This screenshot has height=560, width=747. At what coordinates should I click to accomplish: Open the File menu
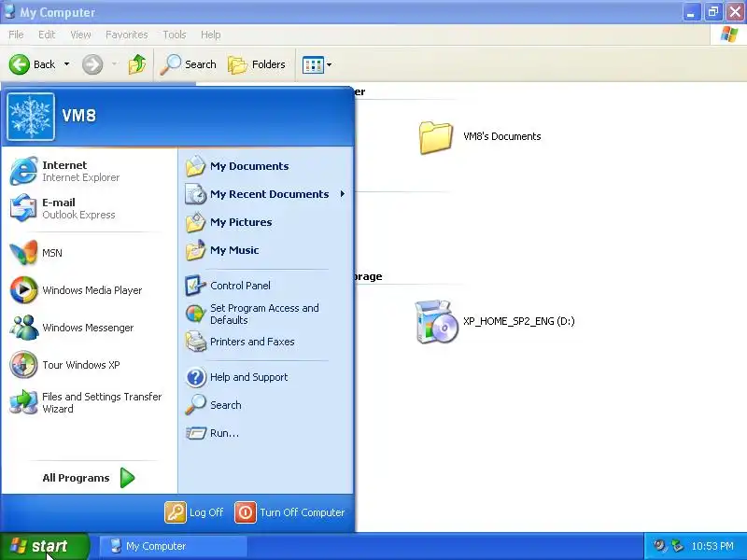16,35
